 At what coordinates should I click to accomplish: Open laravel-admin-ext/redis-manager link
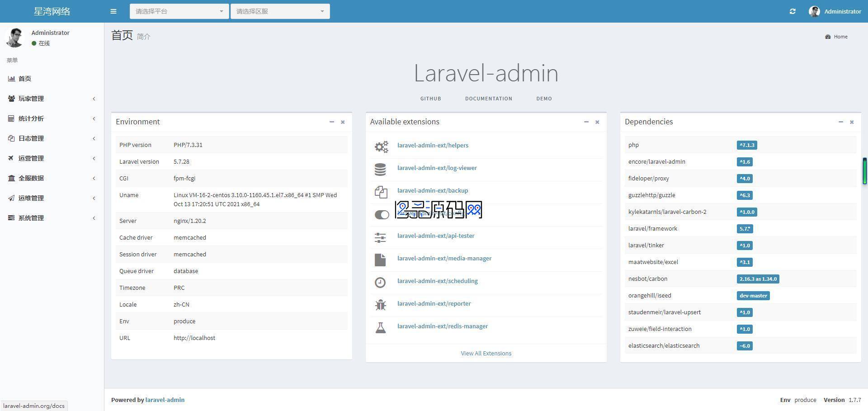click(x=443, y=326)
